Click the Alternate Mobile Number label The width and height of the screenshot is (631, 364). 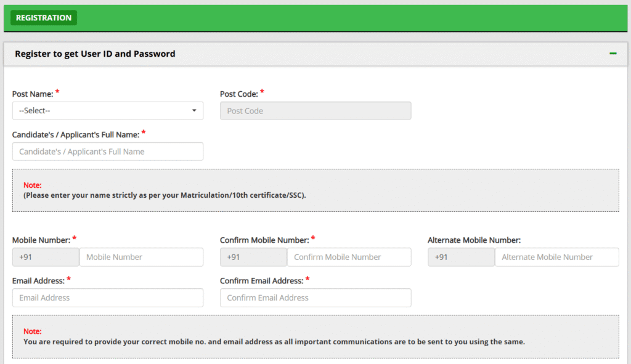tap(474, 240)
